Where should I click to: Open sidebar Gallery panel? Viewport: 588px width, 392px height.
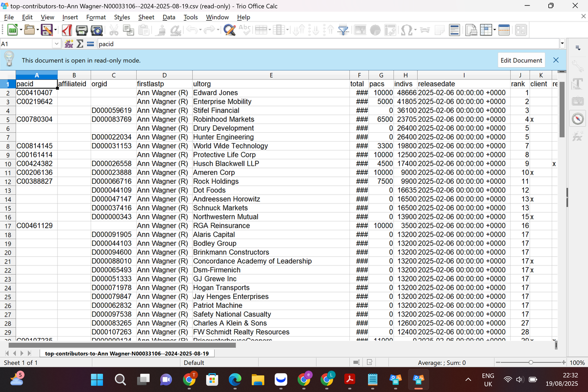coord(577,100)
